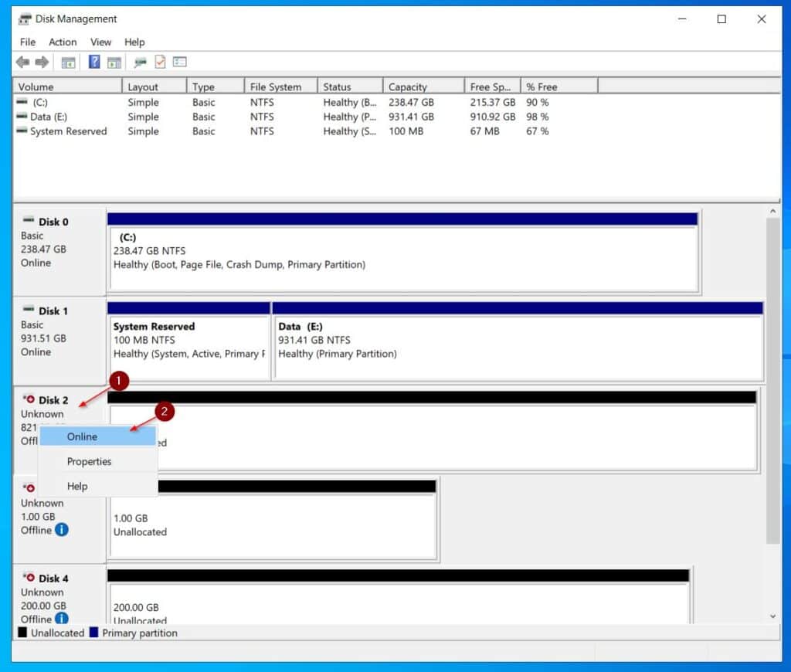Viewport: 791px width, 672px height.
Task: Open the blue question-mark Help icon
Action: click(93, 62)
